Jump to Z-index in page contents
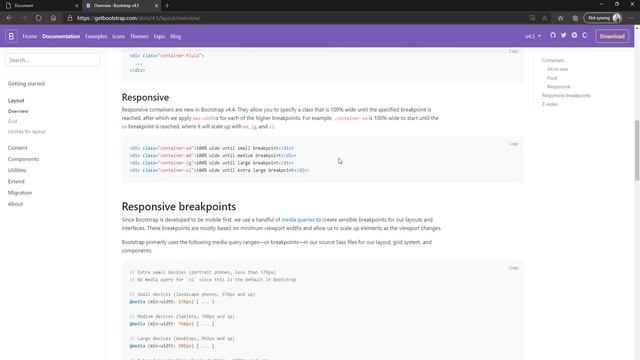The image size is (640, 360). 549,104
